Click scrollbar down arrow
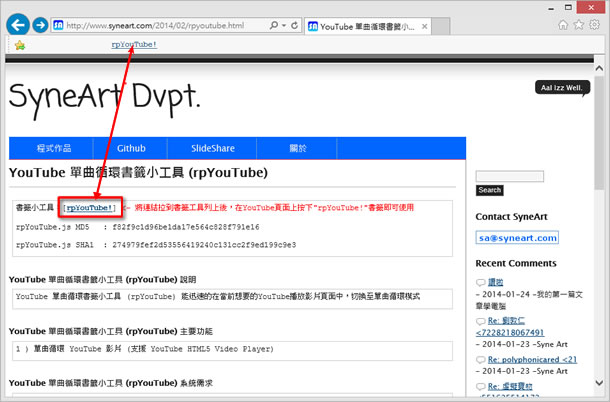The width and height of the screenshot is (610, 402). tap(599, 383)
